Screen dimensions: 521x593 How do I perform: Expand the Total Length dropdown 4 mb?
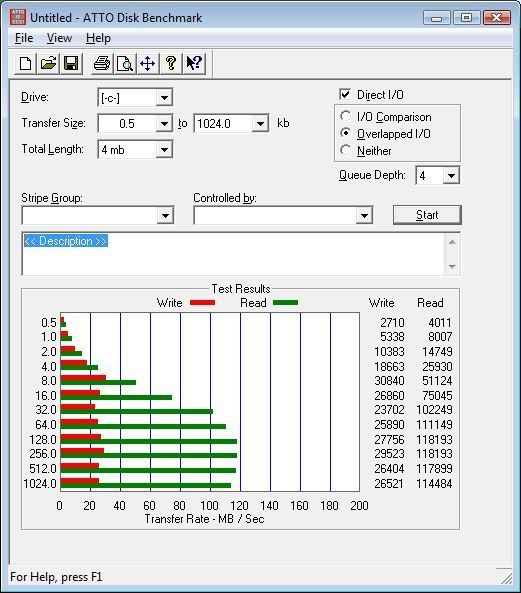pos(164,149)
